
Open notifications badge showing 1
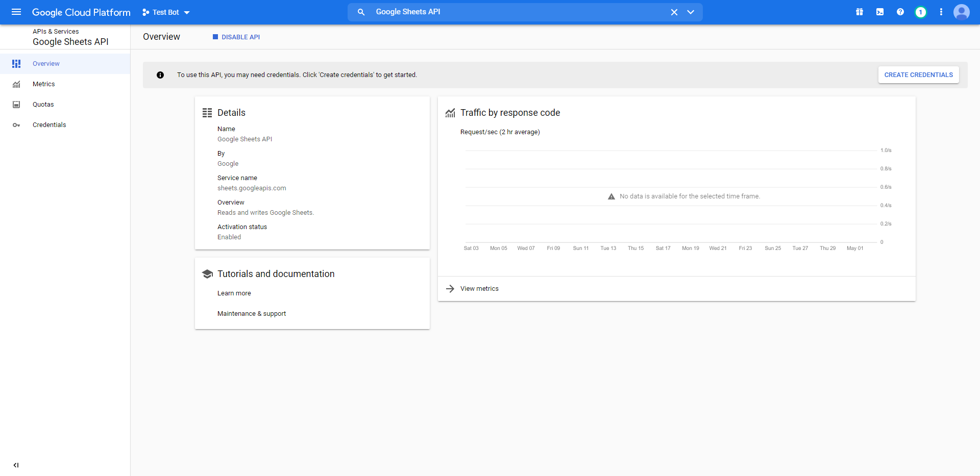pyautogui.click(x=920, y=12)
